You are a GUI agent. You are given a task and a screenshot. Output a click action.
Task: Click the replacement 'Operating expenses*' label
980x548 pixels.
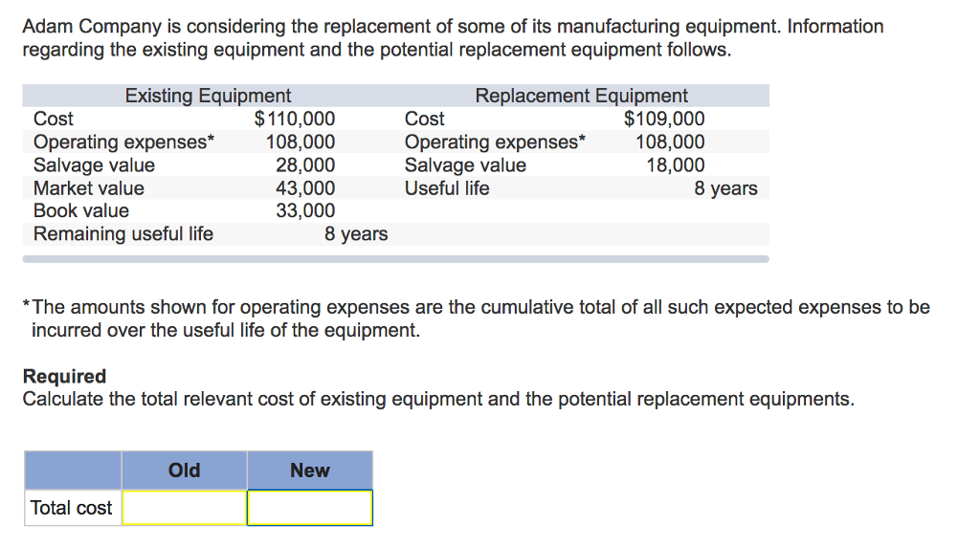point(495,142)
